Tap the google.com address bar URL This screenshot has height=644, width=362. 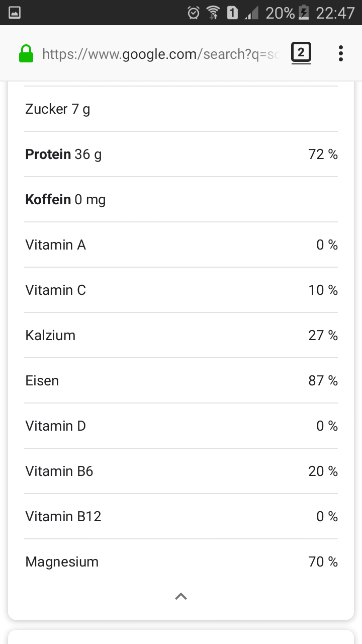click(160, 54)
